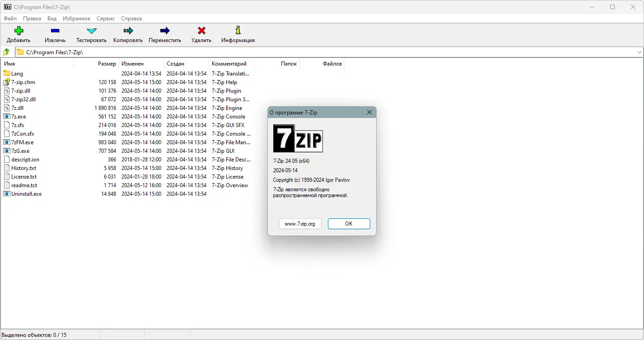Click the 7z icon in the title bar

coord(8,7)
